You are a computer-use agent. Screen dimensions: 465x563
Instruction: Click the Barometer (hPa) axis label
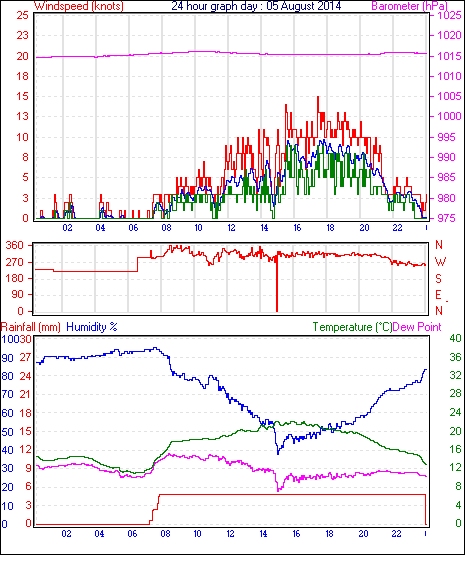[x=409, y=6]
